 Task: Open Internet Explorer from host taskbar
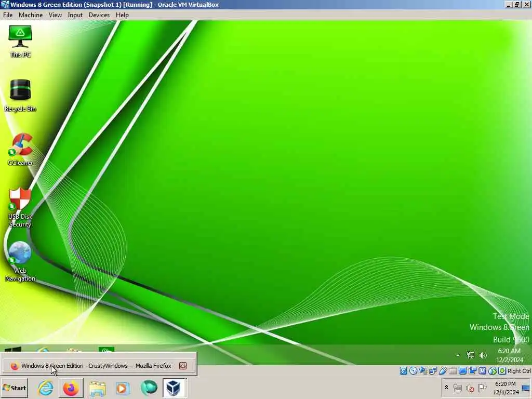tap(46, 388)
